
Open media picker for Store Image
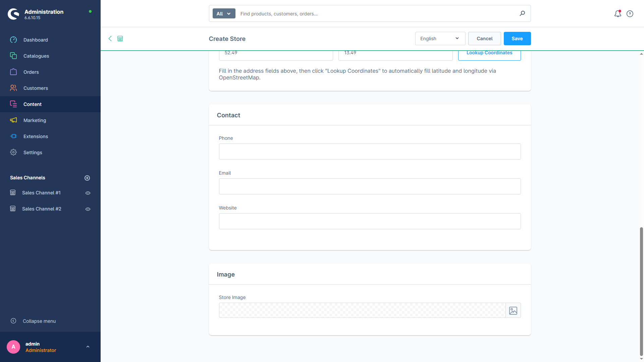[513, 311]
